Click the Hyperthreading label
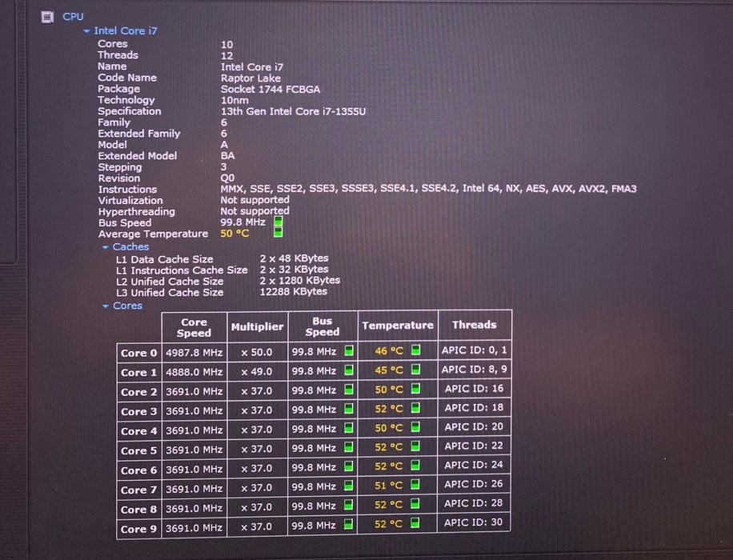 click(137, 212)
